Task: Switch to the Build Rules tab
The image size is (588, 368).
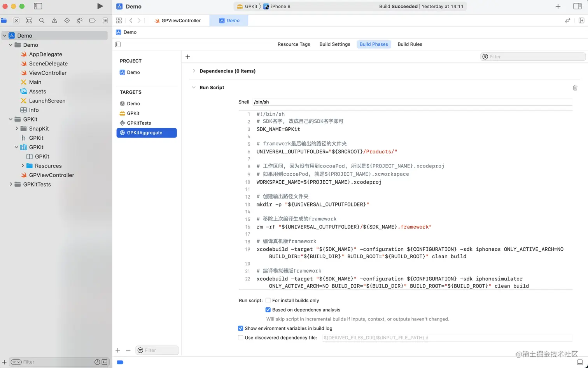Action: 410,44
